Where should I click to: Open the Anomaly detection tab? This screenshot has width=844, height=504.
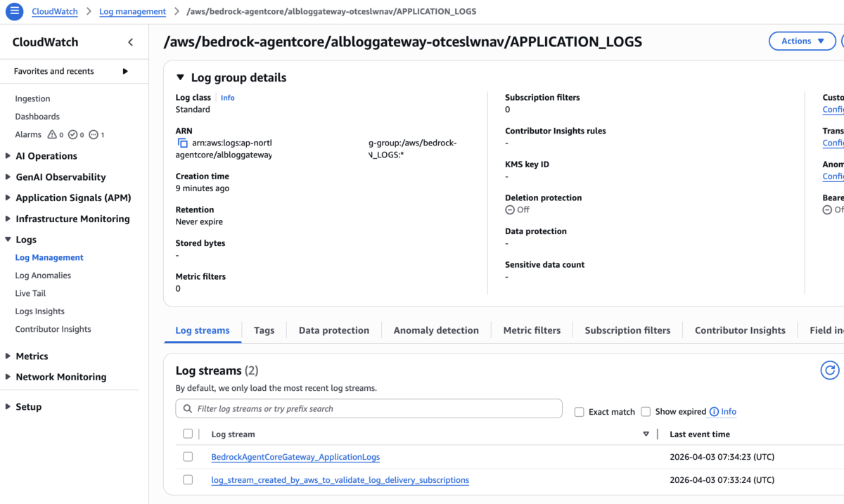(x=436, y=330)
